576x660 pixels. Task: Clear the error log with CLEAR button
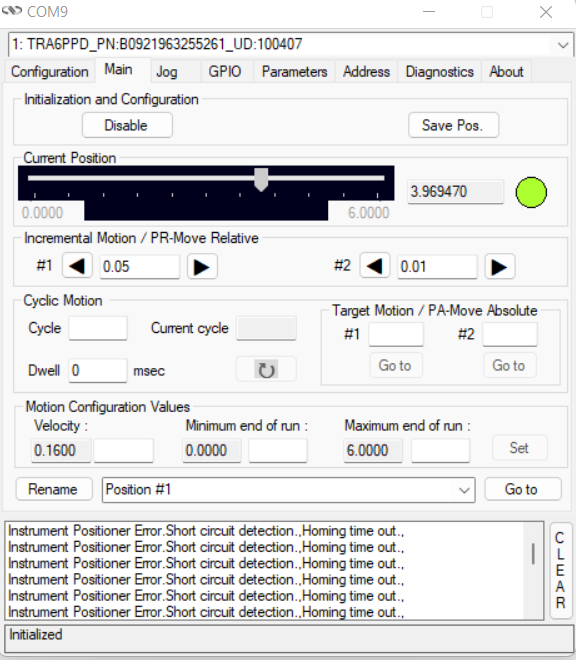click(x=560, y=570)
